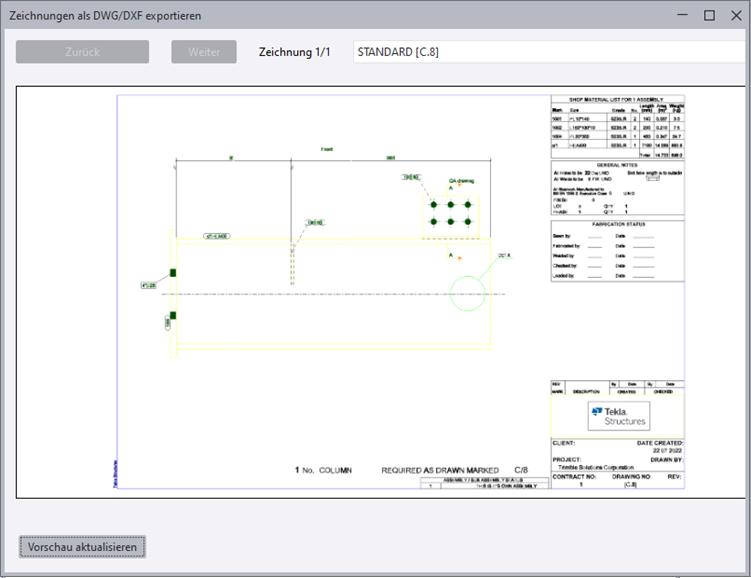Minimize the export dialog window
Screen dimensions: 751x578
683,15
